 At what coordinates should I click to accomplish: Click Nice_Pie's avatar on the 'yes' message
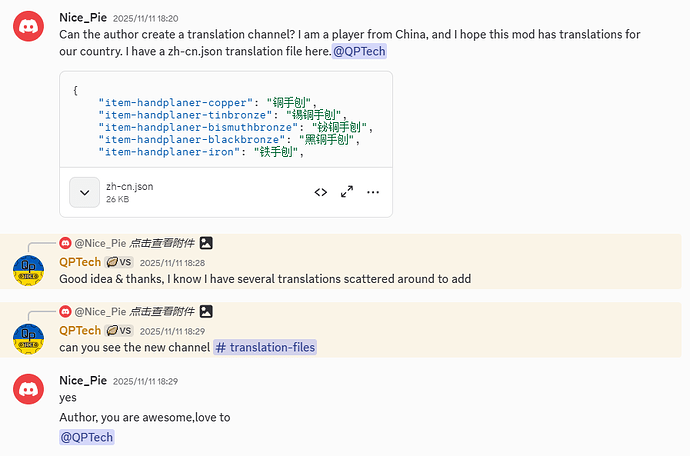[x=29, y=389]
